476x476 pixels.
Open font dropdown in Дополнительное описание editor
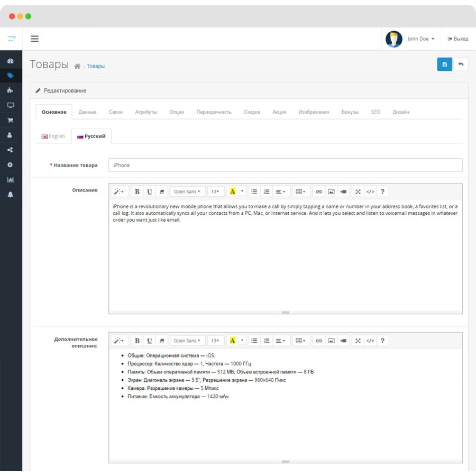(187, 341)
